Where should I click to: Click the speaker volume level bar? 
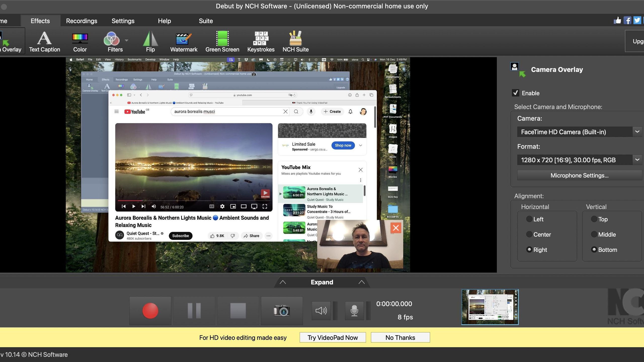coord(335,310)
